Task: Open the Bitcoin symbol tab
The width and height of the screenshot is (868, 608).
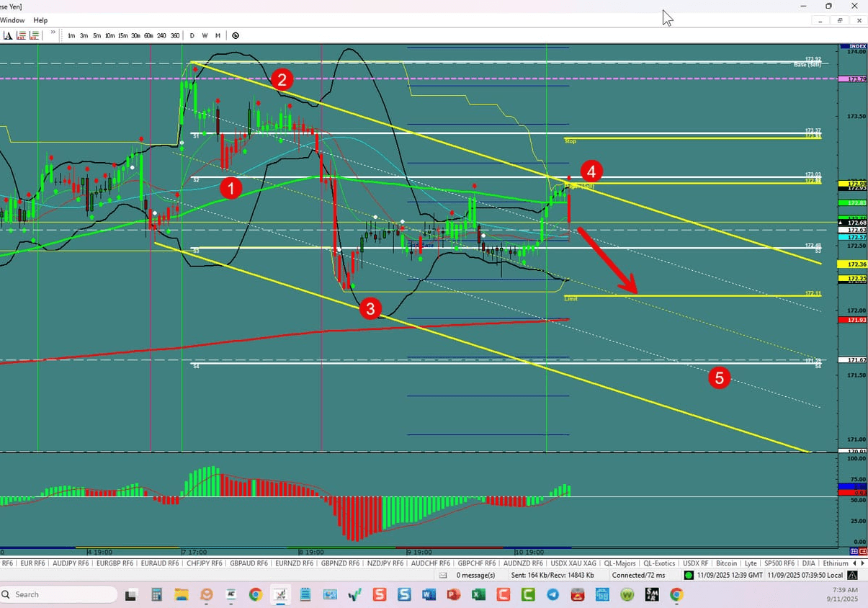Action: coord(727,563)
